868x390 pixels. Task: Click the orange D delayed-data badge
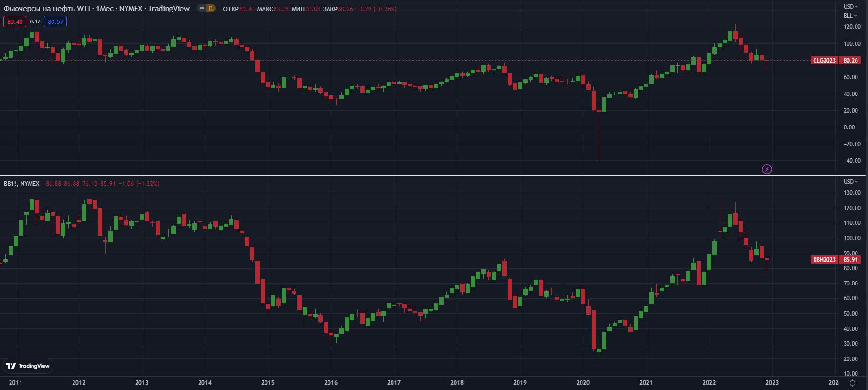click(211, 9)
